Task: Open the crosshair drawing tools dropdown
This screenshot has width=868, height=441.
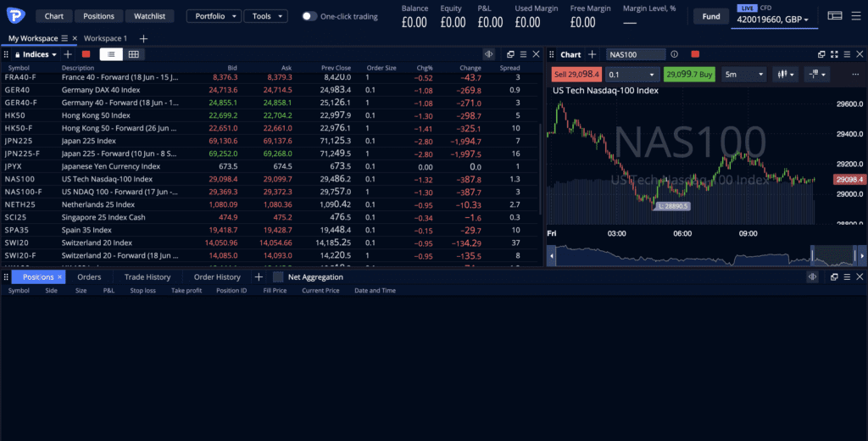Action: point(816,75)
